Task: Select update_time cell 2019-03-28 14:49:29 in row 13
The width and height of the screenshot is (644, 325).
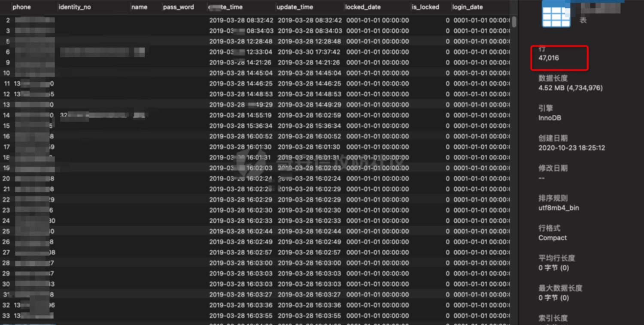Action: coord(310,104)
